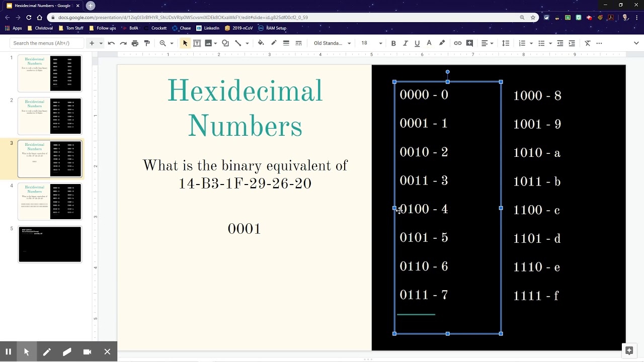The image size is (644, 362).
Task: Open the LinkedIn bookmark
Action: (208, 28)
